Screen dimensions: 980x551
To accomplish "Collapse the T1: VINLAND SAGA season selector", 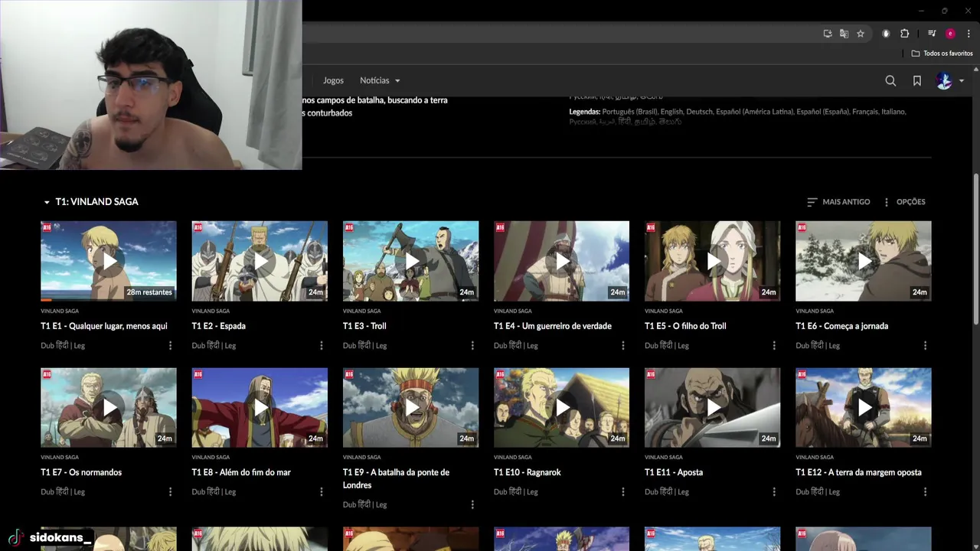I will pyautogui.click(x=90, y=202).
